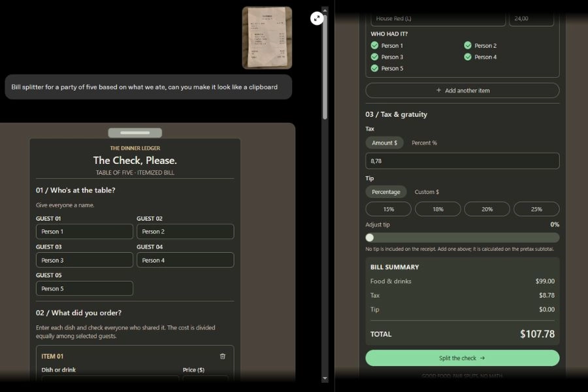Viewport: 588px width, 392px height.
Task: Click the Guest 02 name field
Action: click(186, 231)
